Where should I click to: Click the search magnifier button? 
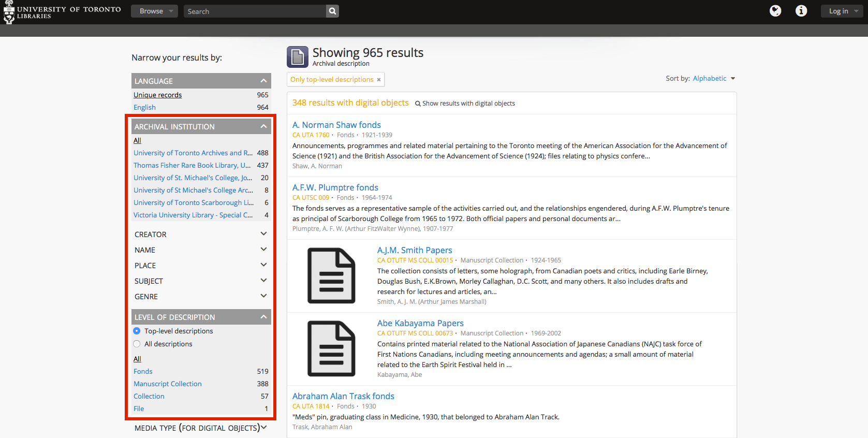pyautogui.click(x=333, y=11)
